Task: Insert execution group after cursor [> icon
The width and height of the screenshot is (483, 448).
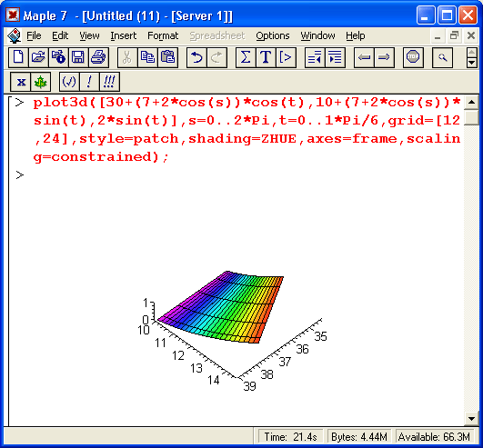Action: tap(286, 57)
